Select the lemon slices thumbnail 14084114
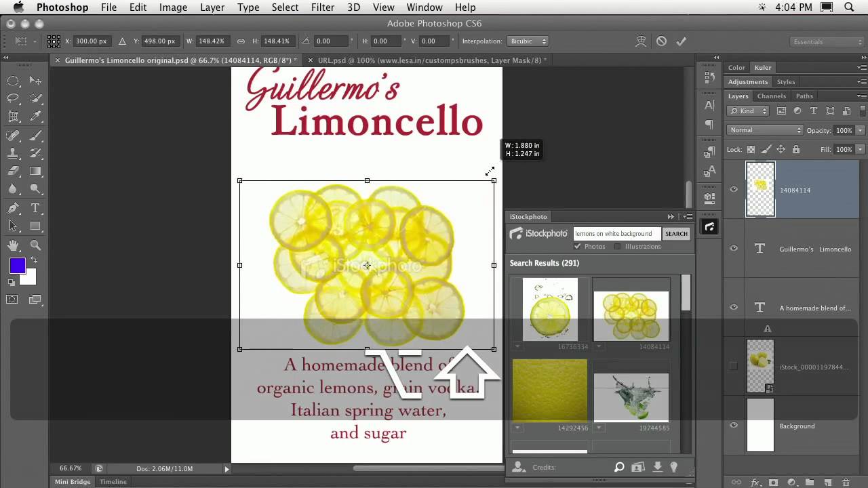Viewport: 868px width, 488px height. click(x=631, y=316)
